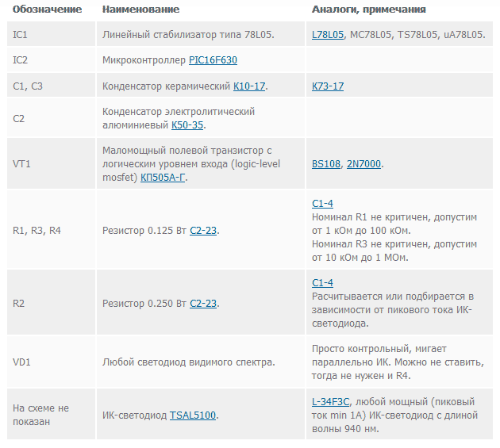This screenshot has width=500, height=448.
Task: Open the 2N7000 link
Action: (x=363, y=164)
